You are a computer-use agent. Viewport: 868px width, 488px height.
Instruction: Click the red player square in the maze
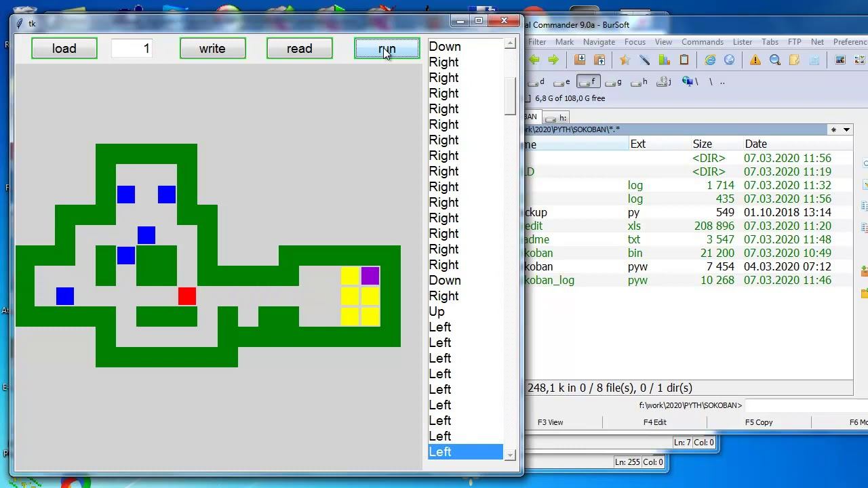pos(187,296)
